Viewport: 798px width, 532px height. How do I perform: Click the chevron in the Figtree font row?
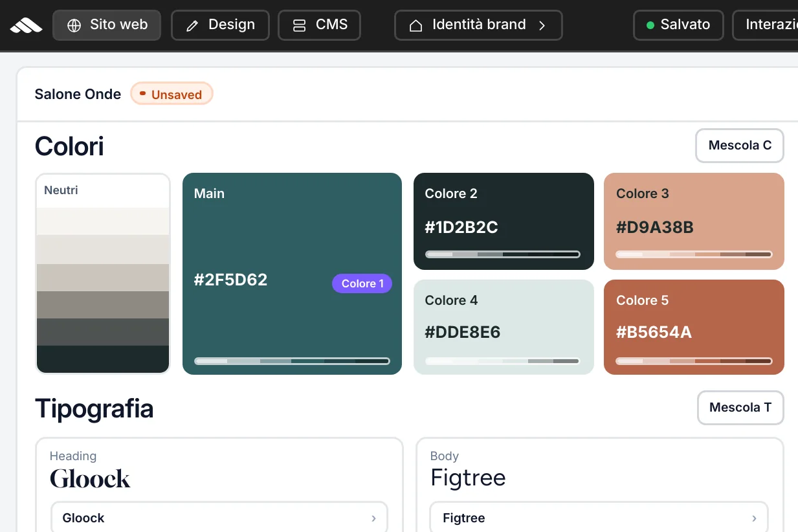pos(754,518)
